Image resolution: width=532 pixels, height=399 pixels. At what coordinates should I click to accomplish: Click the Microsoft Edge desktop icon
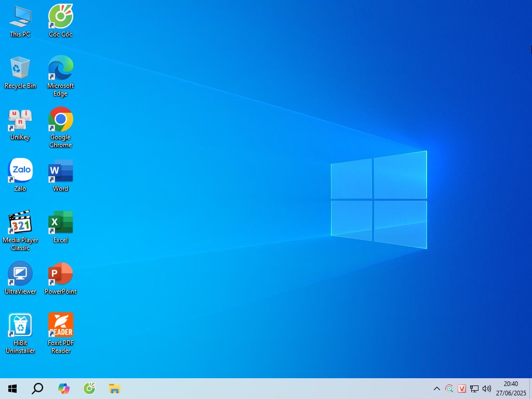(x=61, y=69)
